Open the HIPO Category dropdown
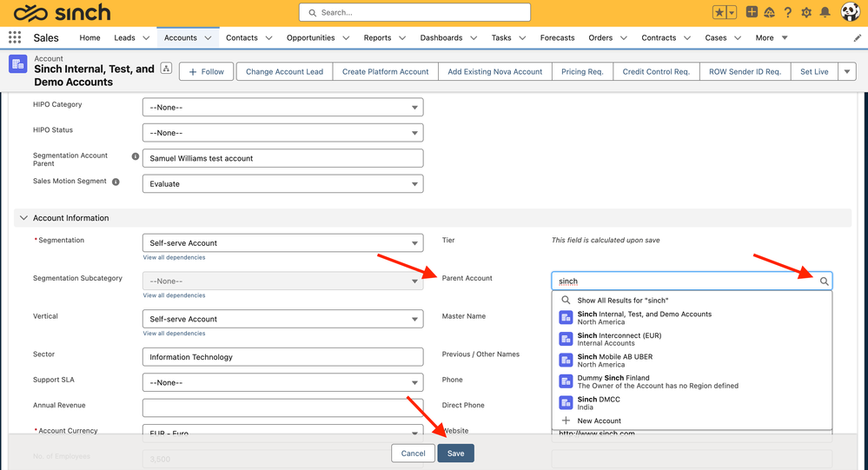868x470 pixels. (x=283, y=107)
